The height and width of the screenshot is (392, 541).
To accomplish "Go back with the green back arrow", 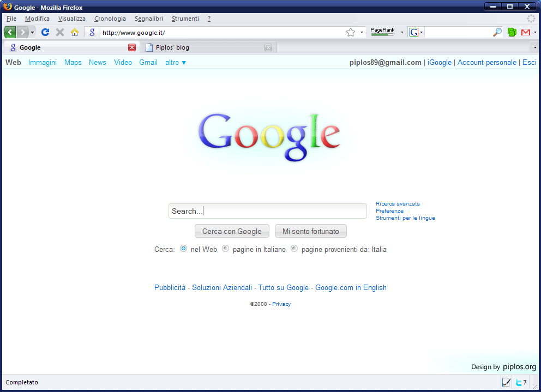I will point(10,32).
